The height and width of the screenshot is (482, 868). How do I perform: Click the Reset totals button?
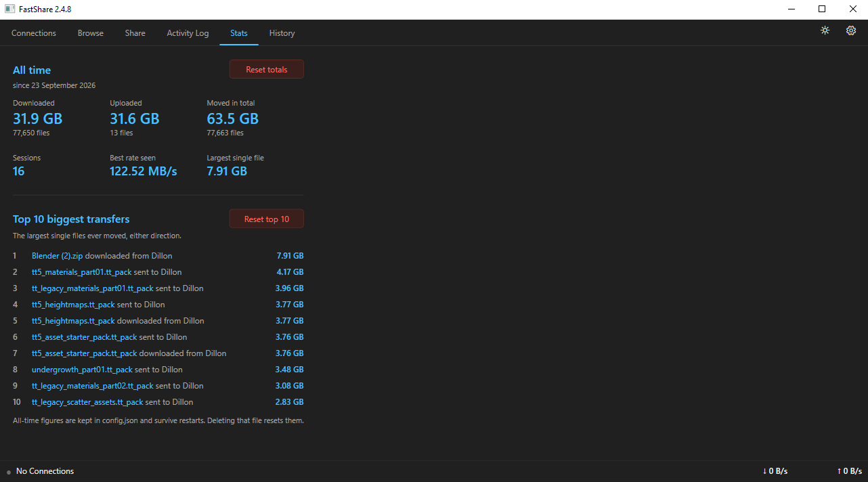coord(267,70)
